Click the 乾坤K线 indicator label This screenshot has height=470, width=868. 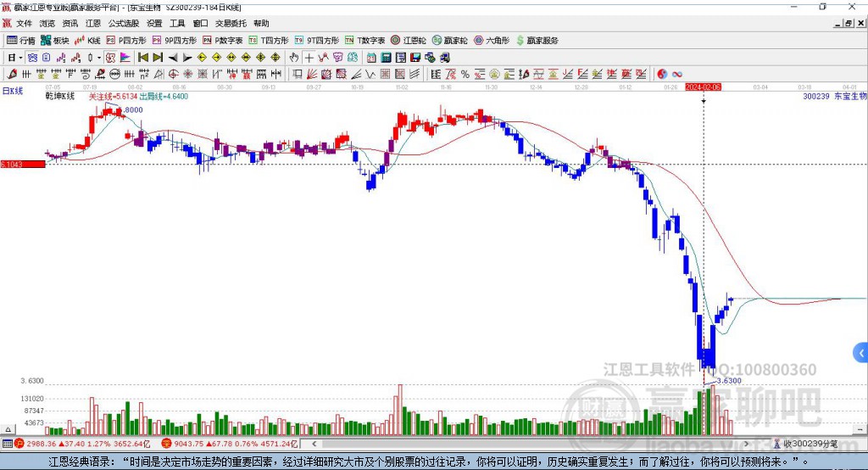click(x=60, y=97)
